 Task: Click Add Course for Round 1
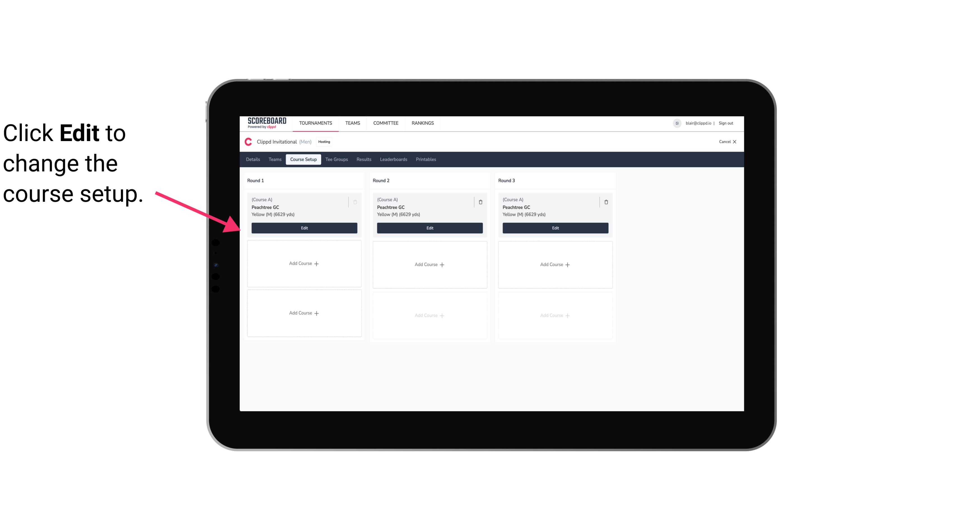(x=304, y=264)
